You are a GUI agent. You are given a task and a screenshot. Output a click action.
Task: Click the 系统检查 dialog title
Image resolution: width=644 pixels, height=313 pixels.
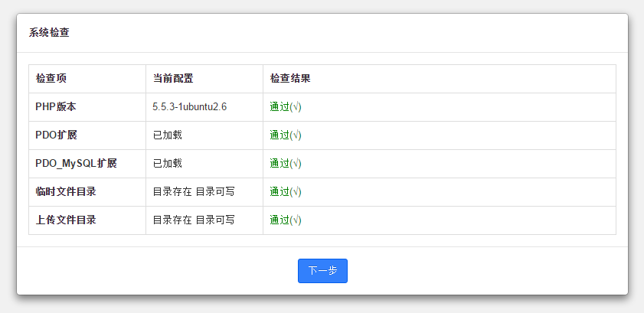point(50,33)
